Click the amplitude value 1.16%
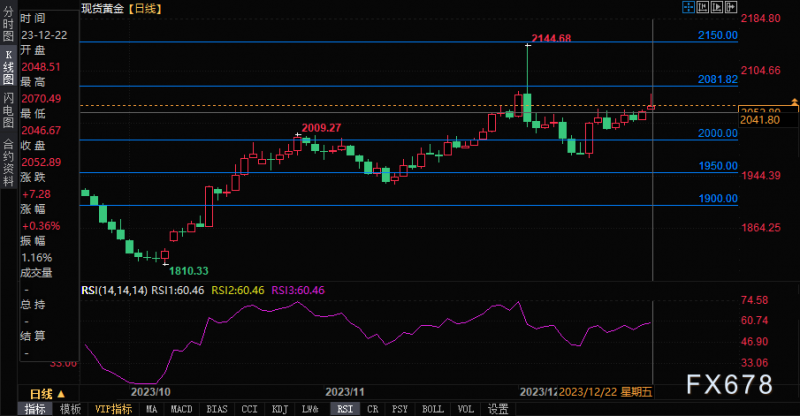This screenshot has width=800, height=416. (37, 258)
